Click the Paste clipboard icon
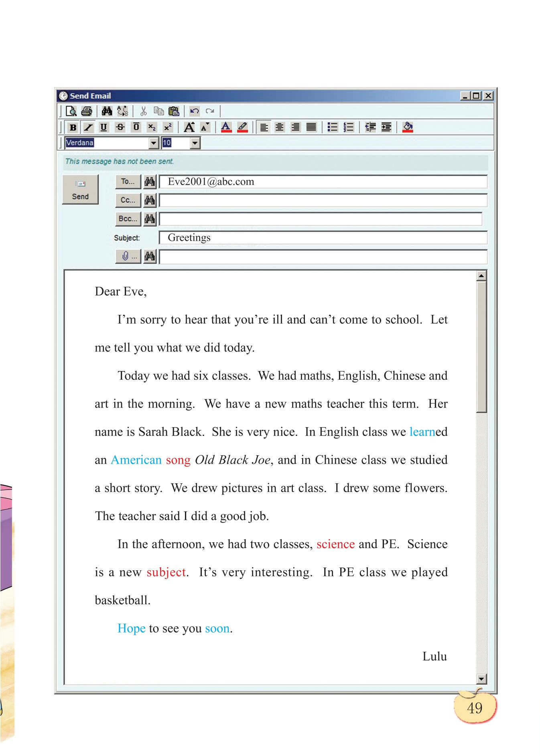The height and width of the screenshot is (756, 540). [x=174, y=111]
